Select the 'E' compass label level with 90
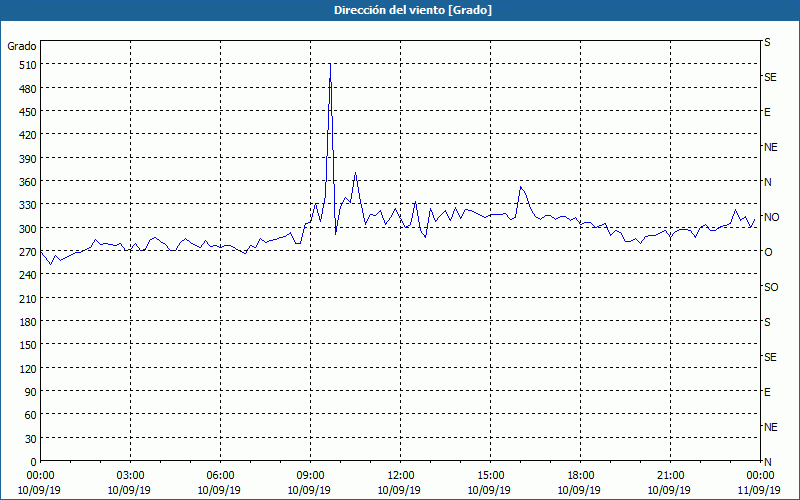Screen dimensions: 800x500 pyautogui.click(x=767, y=392)
